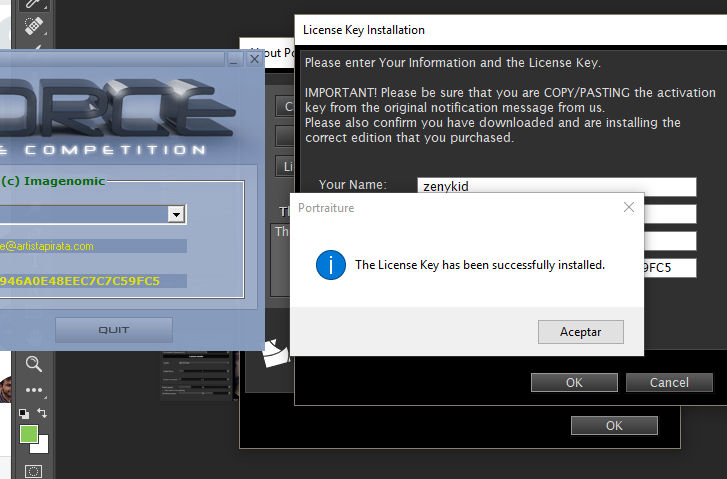727x479 pixels.
Task: Minimize the keygen window
Action: tap(234, 59)
